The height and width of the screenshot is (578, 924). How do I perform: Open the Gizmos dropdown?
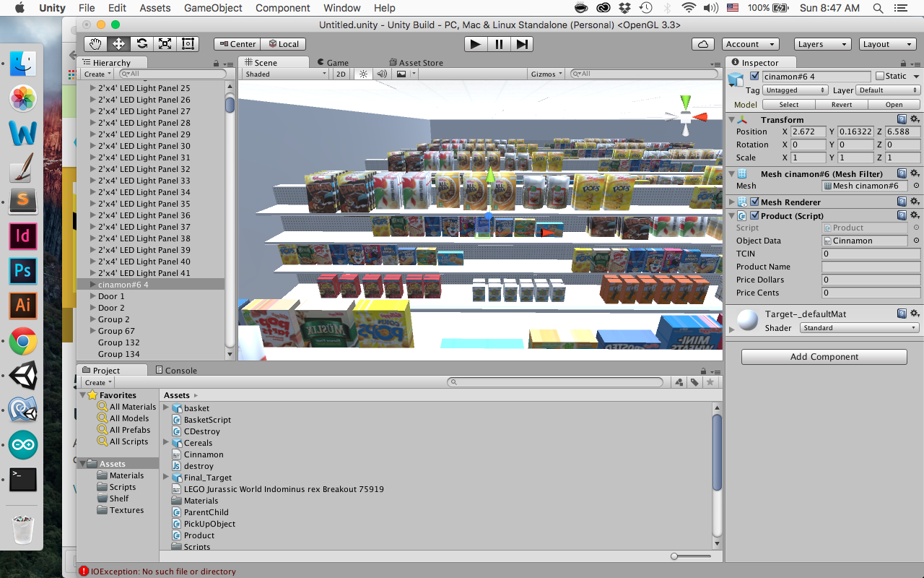tap(546, 74)
